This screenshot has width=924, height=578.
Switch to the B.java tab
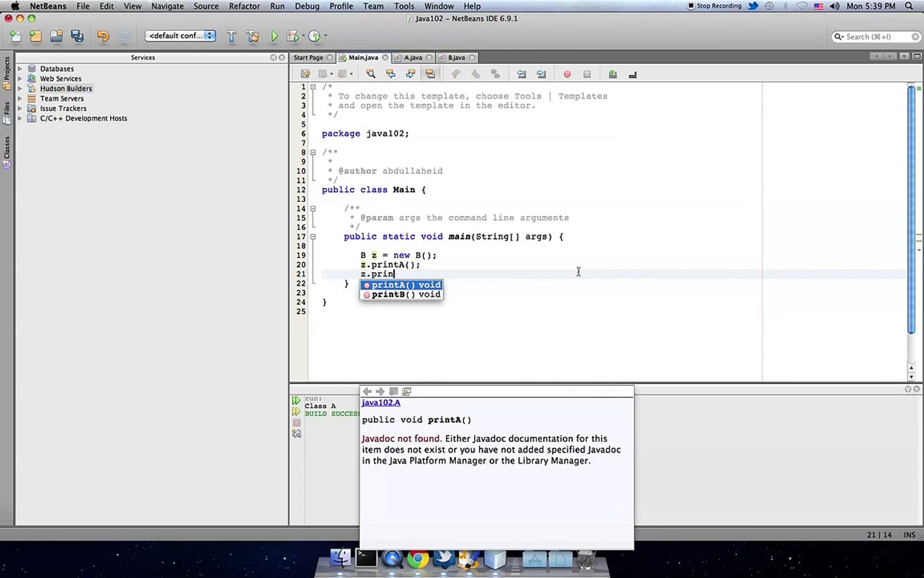[x=456, y=57]
